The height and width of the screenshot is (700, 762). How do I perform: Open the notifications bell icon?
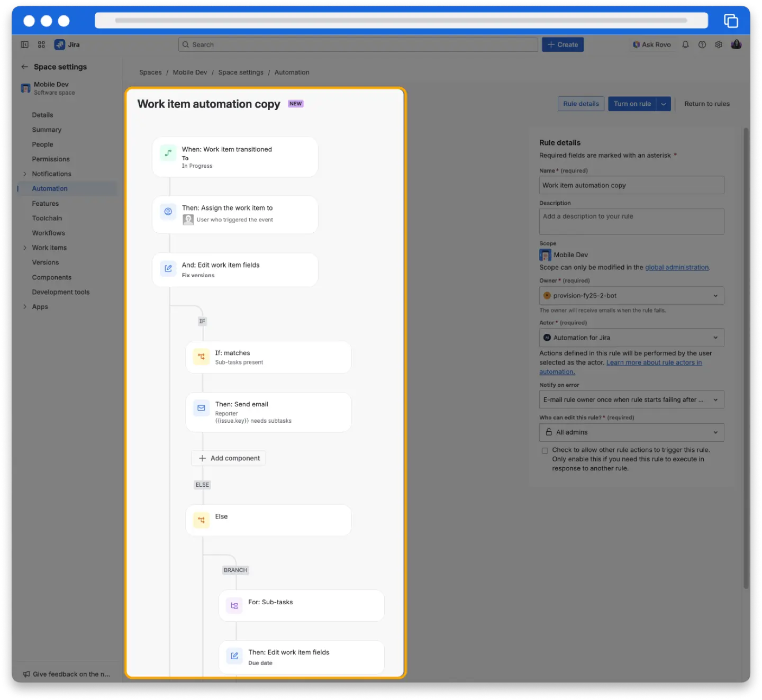685,44
